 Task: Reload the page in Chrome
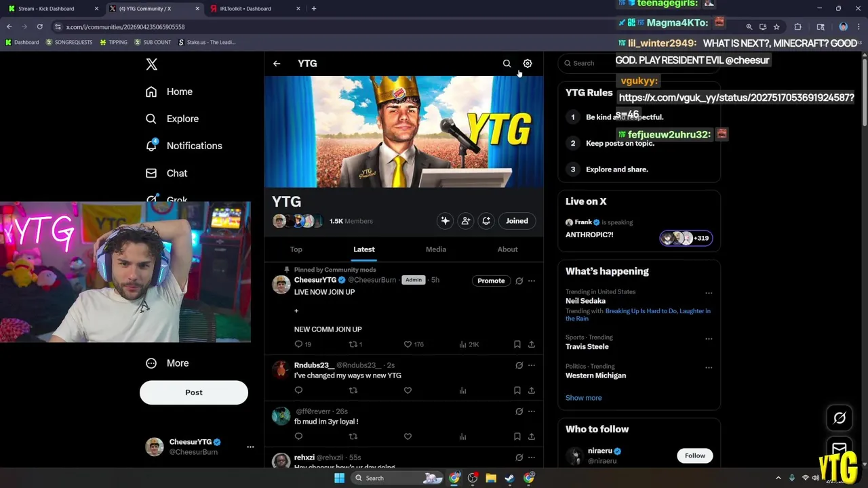[40, 26]
